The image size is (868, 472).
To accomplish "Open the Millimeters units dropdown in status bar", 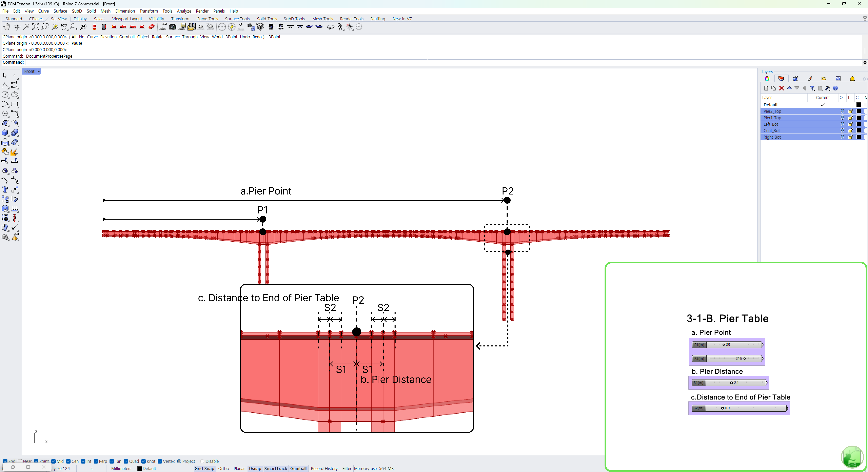I will pyautogui.click(x=121, y=468).
